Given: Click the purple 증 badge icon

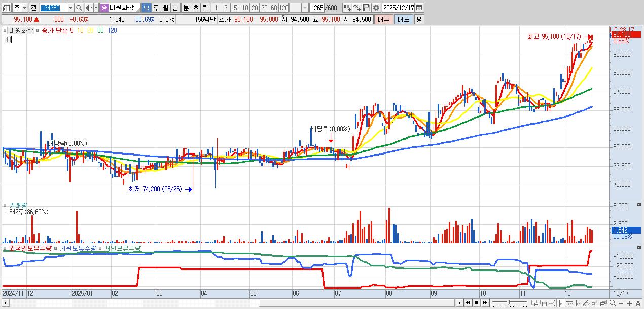Looking at the screenshot, I should [104, 8].
